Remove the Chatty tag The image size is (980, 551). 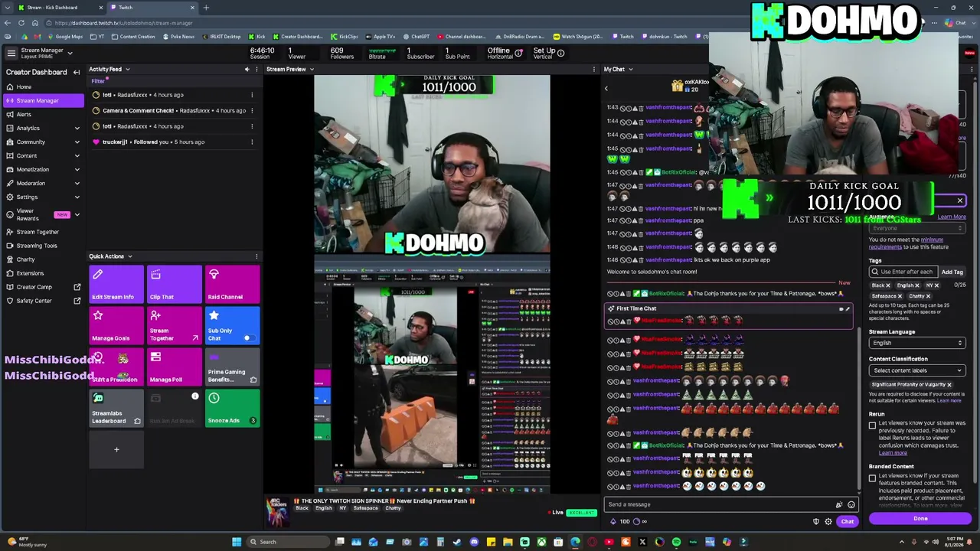928,296
